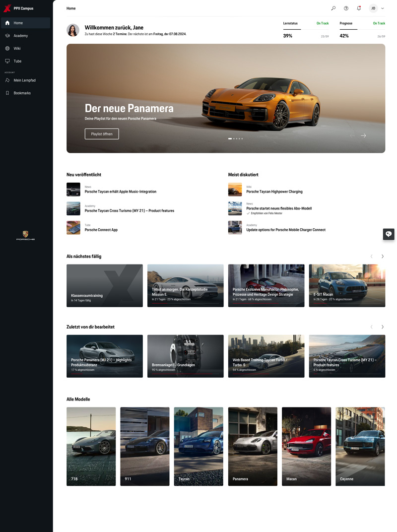Click the Porsche crest logo in sidebar
Viewport: 397px width, 532px height.
pos(26,234)
